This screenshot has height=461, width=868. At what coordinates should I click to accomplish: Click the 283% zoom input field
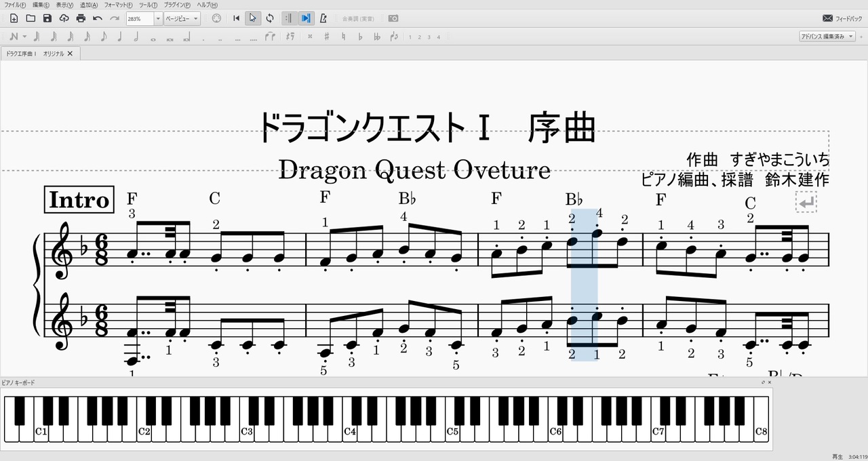click(140, 18)
